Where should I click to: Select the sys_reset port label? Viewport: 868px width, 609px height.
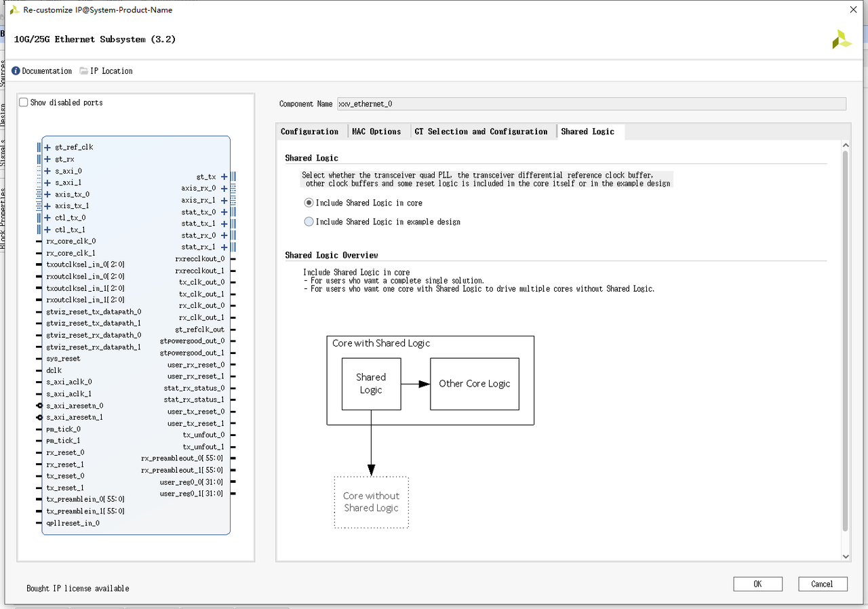(63, 359)
